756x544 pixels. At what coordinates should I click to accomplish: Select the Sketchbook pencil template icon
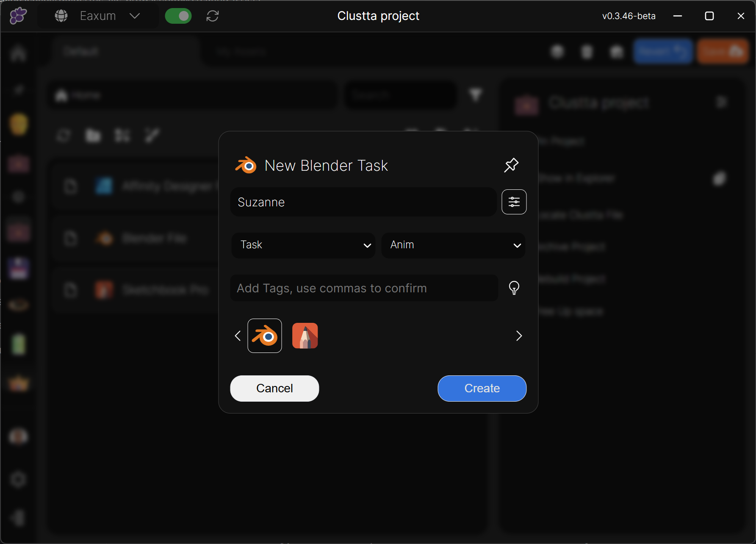[x=305, y=336]
